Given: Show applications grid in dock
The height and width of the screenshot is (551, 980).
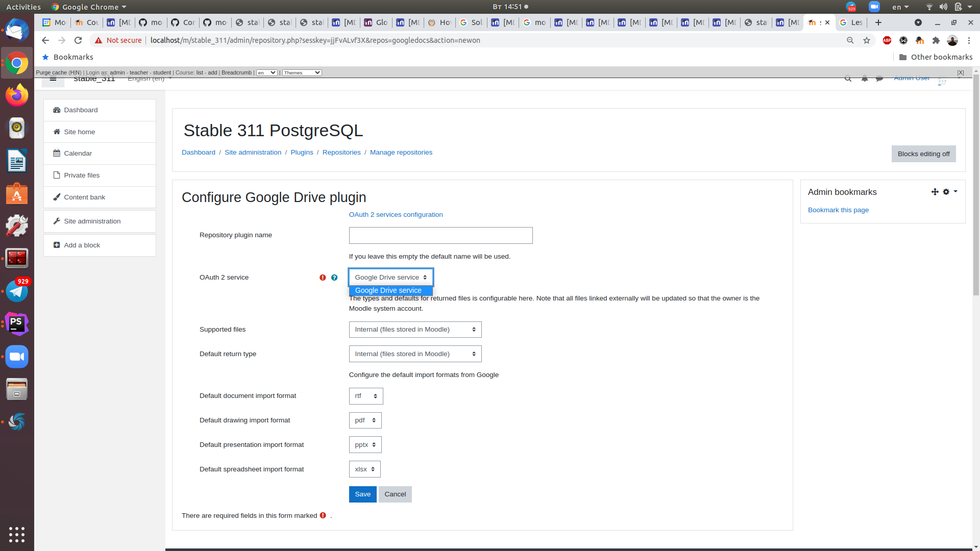Looking at the screenshot, I should 17,534.
